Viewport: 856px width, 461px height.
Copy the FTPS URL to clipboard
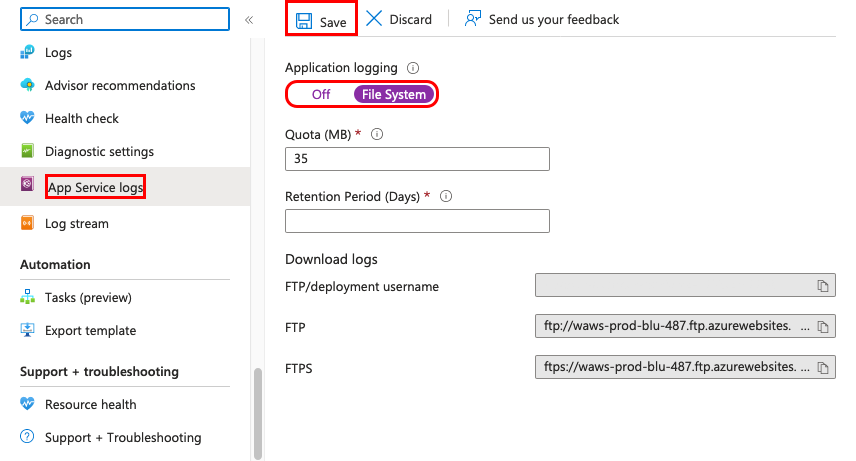(x=823, y=368)
